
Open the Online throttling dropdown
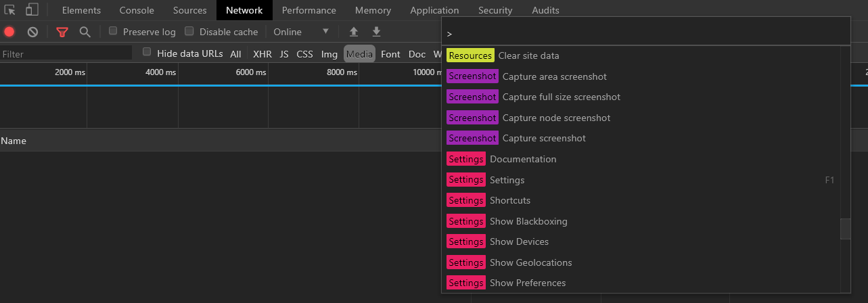(301, 32)
